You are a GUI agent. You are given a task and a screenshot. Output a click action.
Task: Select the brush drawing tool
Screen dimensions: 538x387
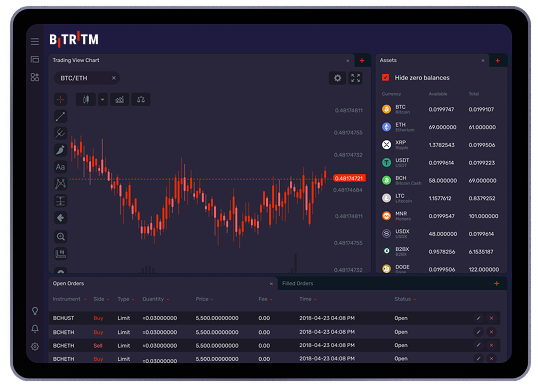tap(60, 150)
